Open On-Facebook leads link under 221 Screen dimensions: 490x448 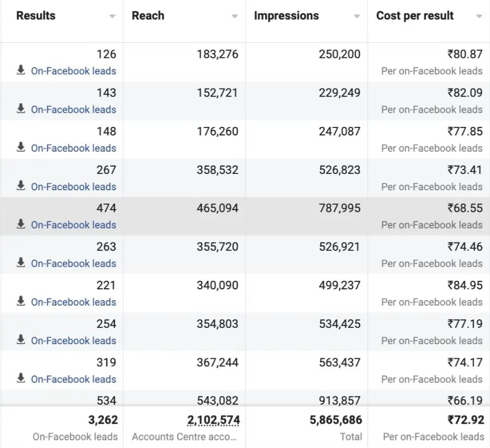[x=73, y=302]
